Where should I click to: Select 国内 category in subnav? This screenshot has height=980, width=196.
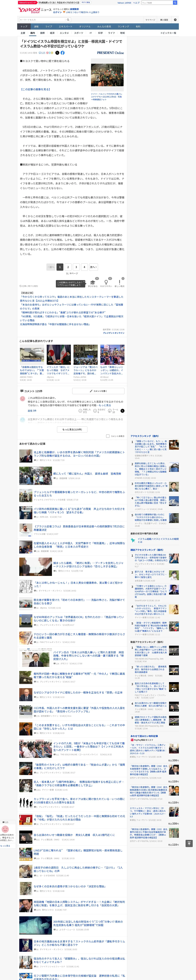33,33
